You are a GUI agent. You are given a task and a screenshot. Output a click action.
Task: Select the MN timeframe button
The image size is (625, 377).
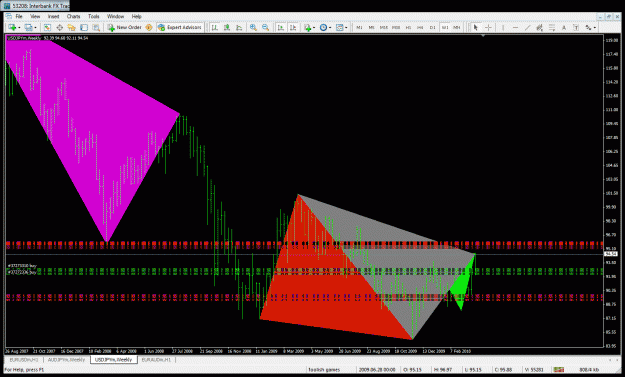(457, 27)
